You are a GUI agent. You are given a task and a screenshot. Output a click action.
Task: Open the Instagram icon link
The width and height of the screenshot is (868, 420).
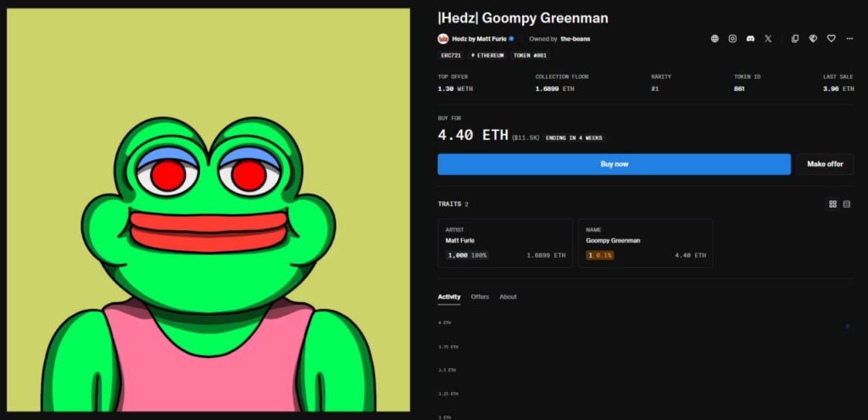pos(732,39)
